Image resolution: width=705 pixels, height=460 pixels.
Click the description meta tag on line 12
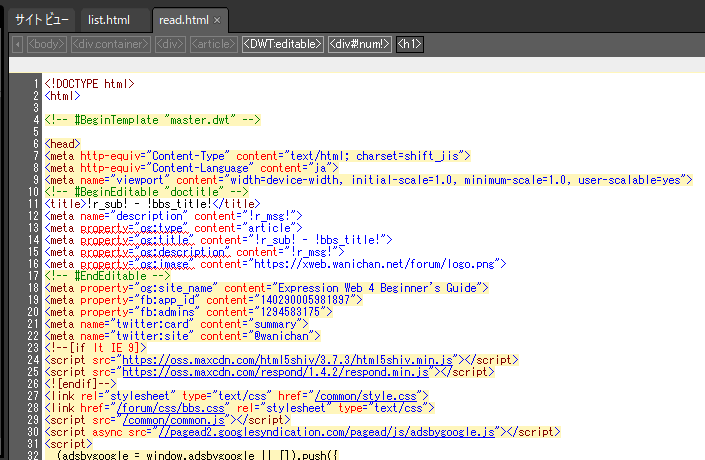[x=173, y=216]
